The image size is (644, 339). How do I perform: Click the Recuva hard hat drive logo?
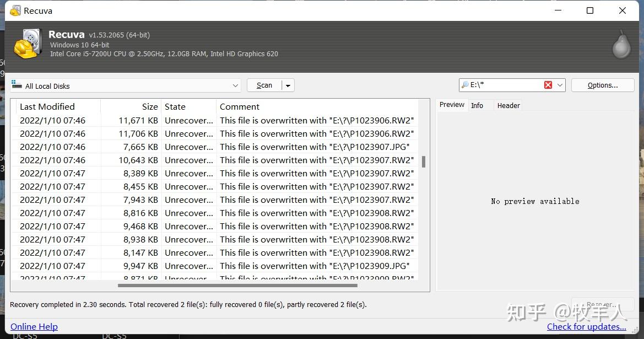click(28, 44)
